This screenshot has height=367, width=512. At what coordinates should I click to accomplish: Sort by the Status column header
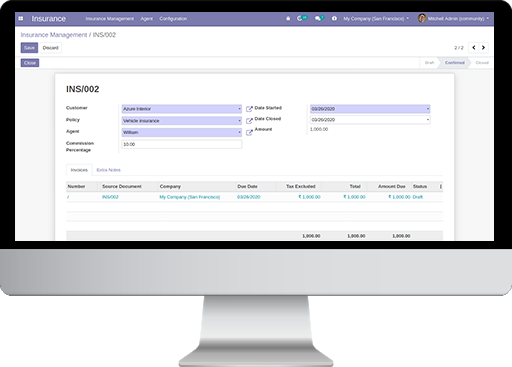point(420,187)
